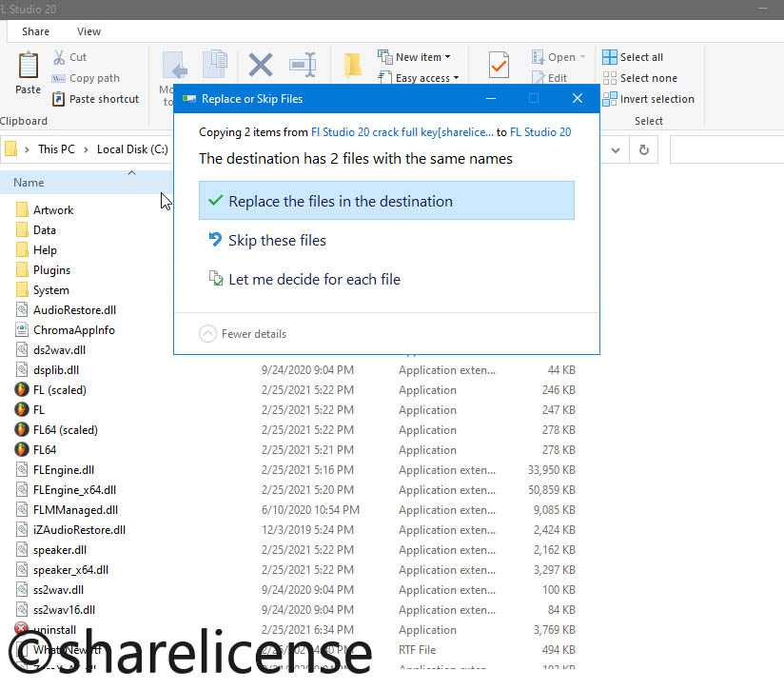Select the ss2wav16.dll file
Screen dimensions: 784x690
point(64,610)
